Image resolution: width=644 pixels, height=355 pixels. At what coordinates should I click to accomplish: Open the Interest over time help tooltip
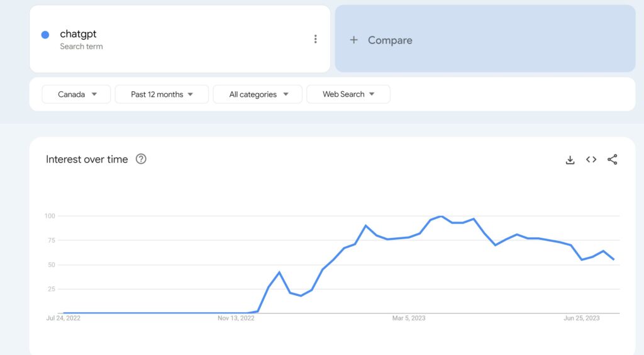click(x=141, y=159)
